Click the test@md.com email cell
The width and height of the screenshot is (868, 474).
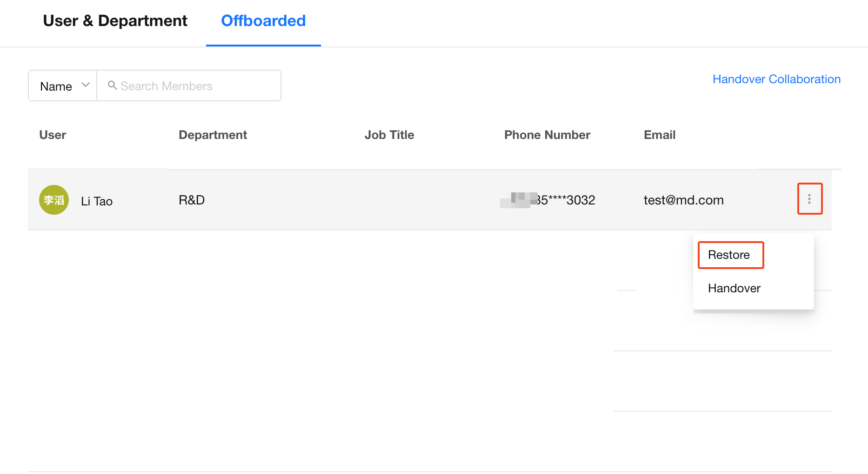pos(684,200)
